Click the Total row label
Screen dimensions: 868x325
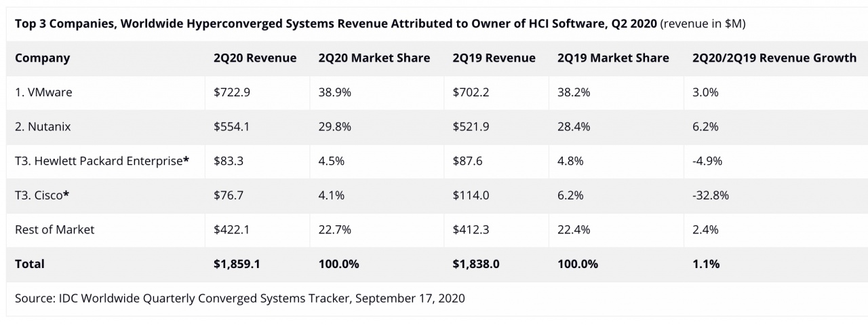pos(30,264)
